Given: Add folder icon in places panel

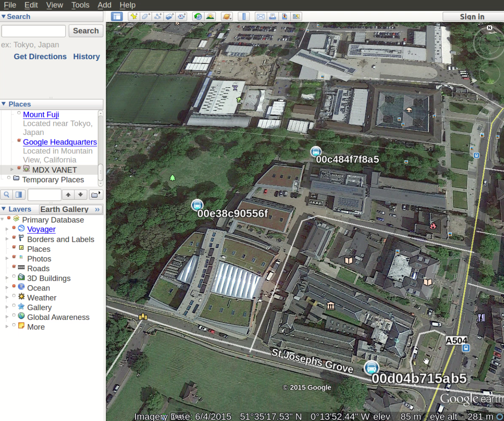Looking at the screenshot, I should (x=95, y=195).
